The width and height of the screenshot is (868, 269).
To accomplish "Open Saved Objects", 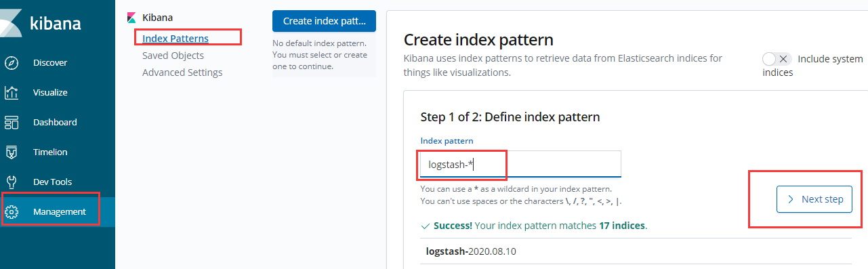I will click(173, 56).
